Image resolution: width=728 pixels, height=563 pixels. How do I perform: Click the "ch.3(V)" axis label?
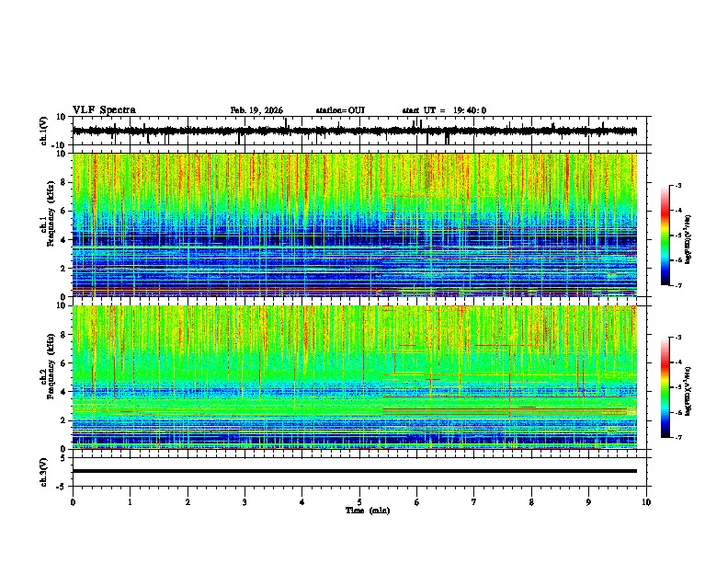click(44, 472)
